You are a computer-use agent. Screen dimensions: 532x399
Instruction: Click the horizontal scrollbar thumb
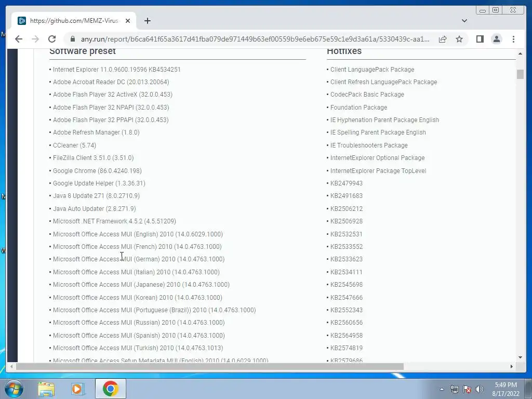210,366
